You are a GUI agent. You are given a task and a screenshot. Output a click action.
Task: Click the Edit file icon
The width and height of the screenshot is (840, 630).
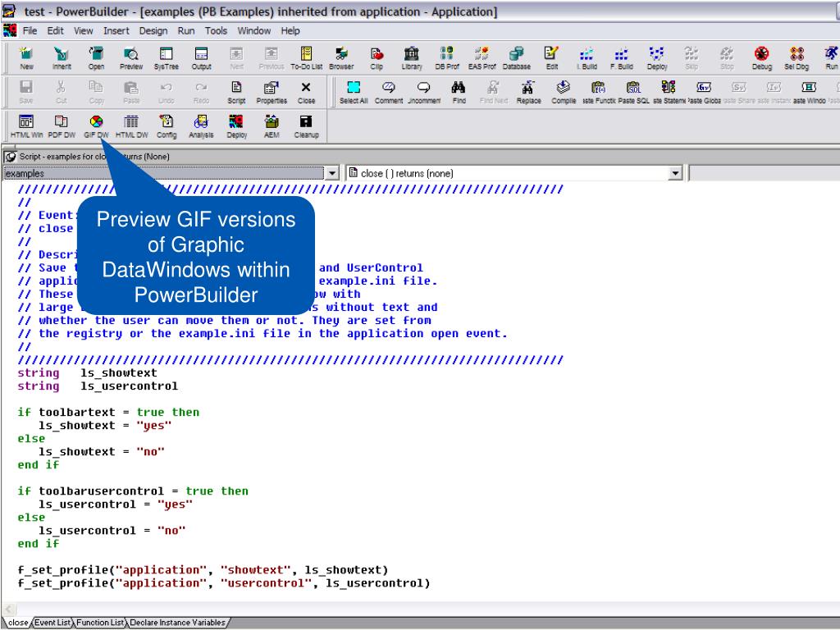[552, 58]
